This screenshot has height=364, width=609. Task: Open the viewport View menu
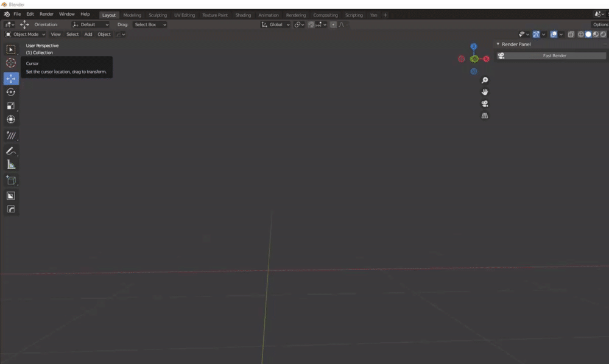tap(55, 35)
